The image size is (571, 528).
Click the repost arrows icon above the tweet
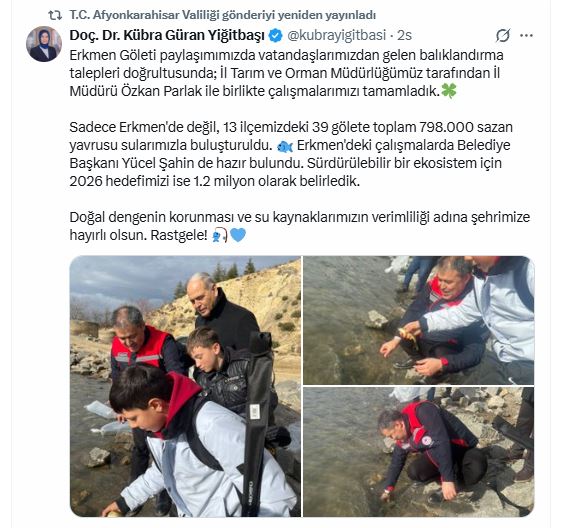coord(55,15)
